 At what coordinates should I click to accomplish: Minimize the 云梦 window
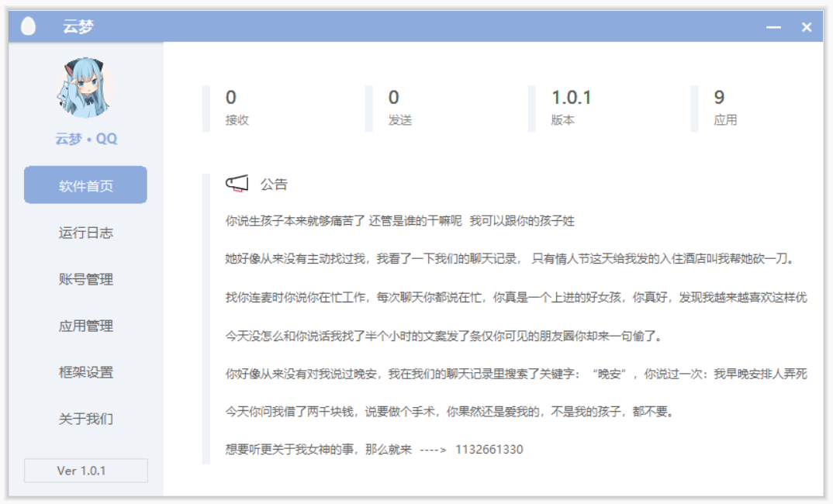(x=772, y=26)
